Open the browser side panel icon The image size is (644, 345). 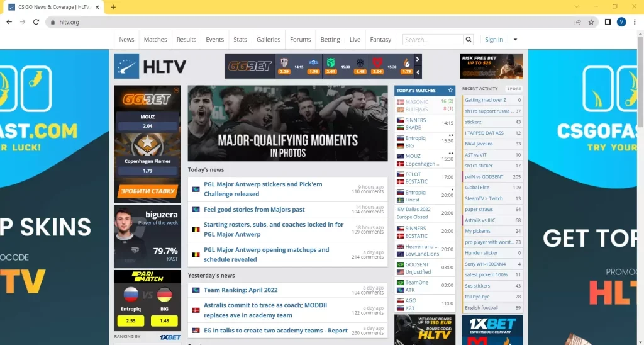(608, 22)
